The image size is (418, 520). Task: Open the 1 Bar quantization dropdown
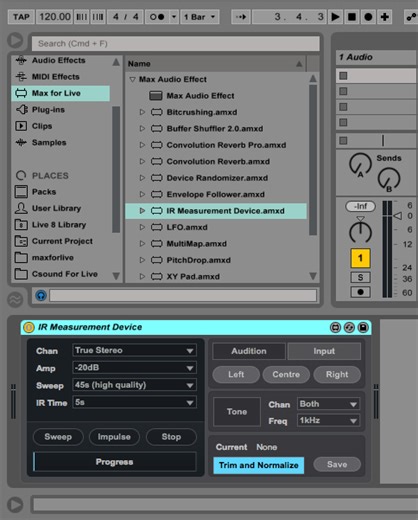click(x=200, y=17)
